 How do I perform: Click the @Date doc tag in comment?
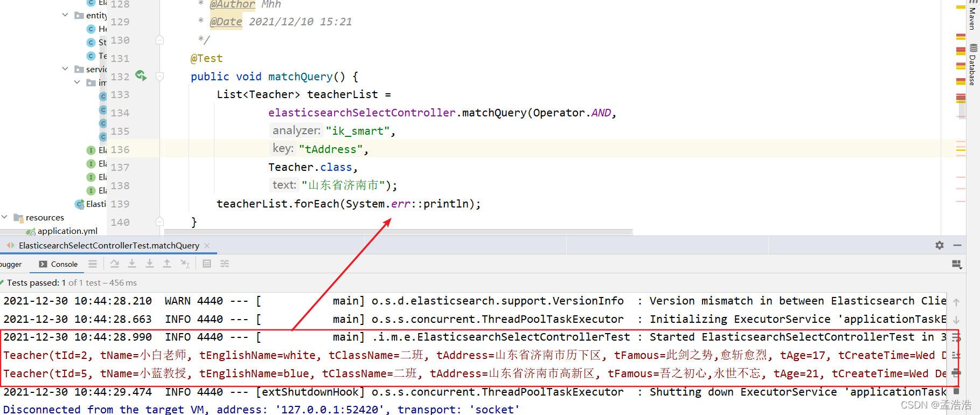coord(226,22)
